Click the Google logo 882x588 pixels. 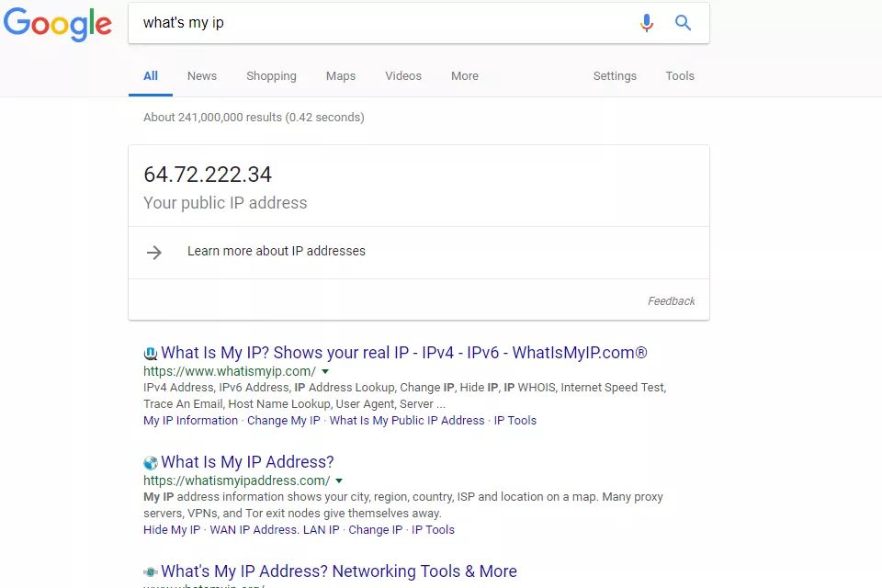(x=57, y=24)
